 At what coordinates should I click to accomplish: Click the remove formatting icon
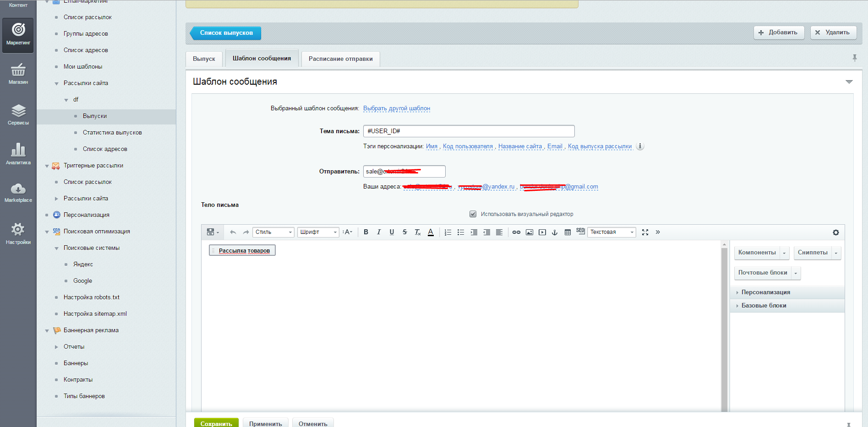(417, 232)
